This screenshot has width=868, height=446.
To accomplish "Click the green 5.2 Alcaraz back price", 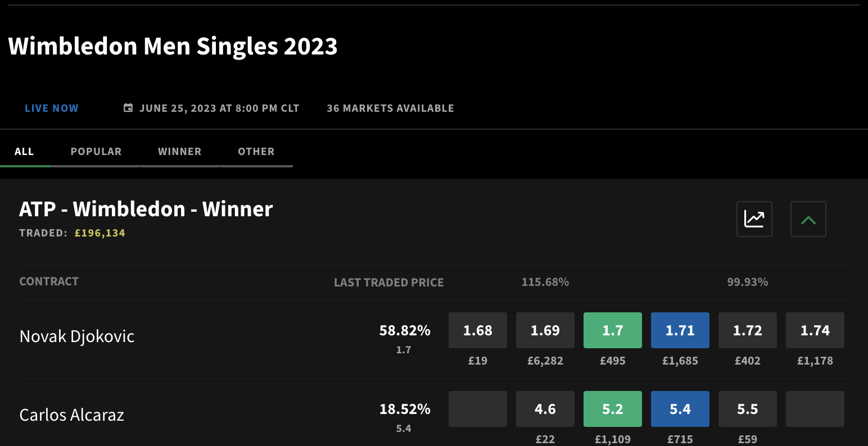I will point(613,409).
